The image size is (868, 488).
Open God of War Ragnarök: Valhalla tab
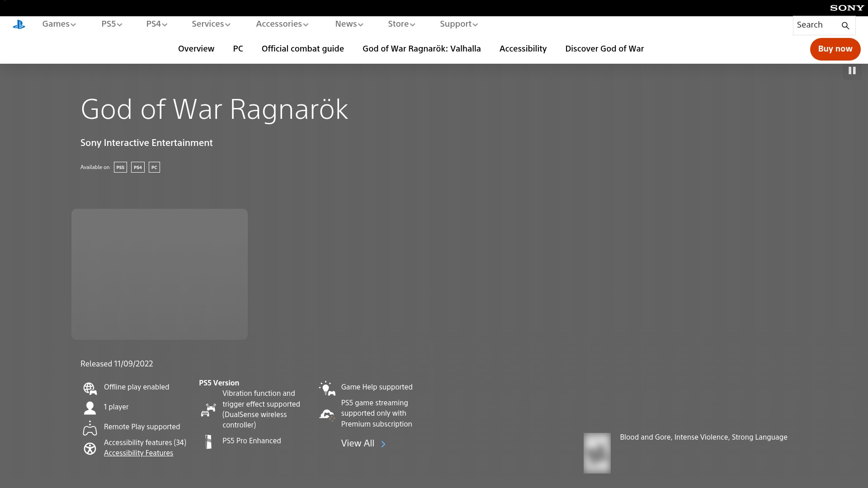click(x=421, y=49)
